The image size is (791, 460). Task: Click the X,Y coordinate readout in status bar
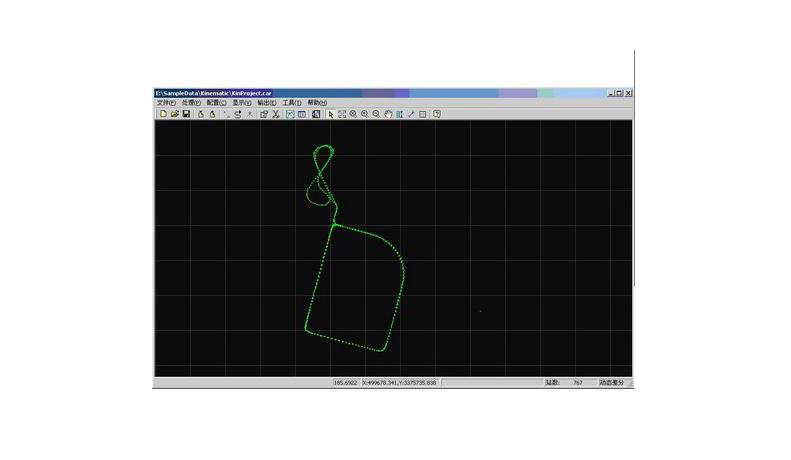[x=400, y=383]
